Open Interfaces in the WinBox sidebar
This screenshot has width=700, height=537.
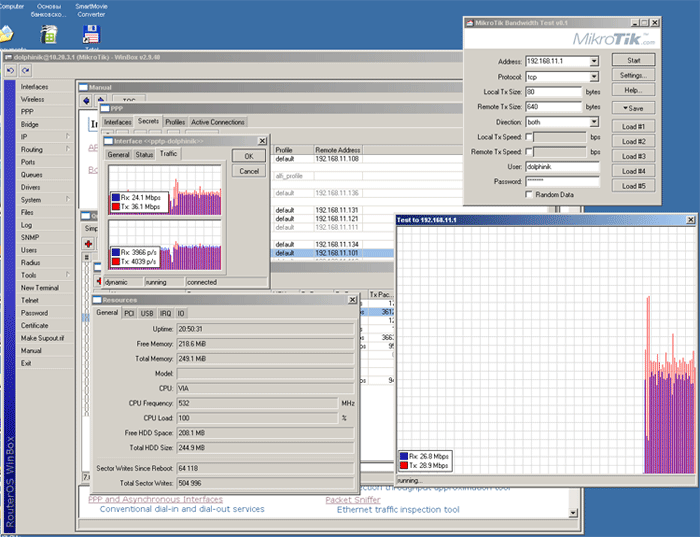coord(34,87)
